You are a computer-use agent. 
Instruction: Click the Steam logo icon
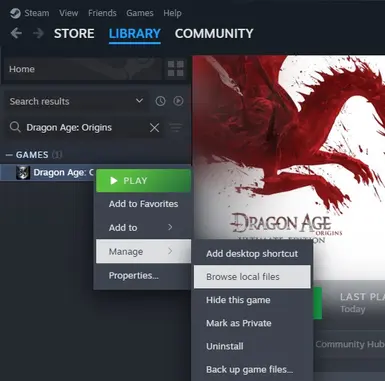[15, 13]
